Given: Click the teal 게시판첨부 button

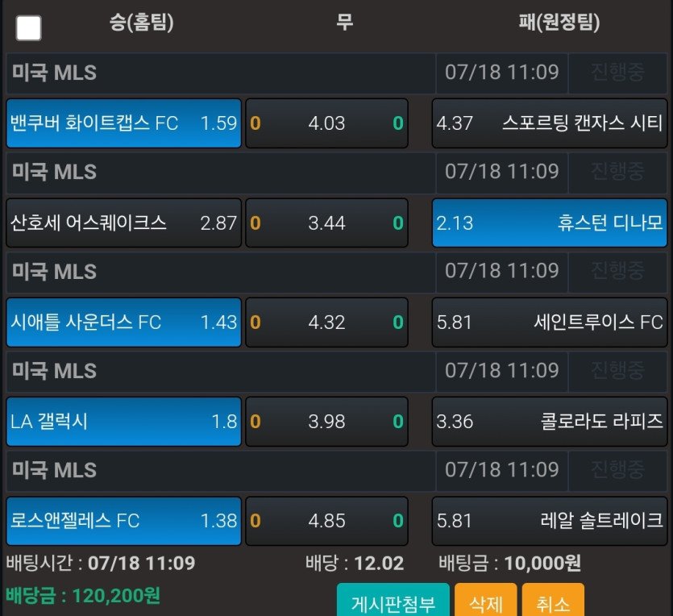Looking at the screenshot, I should 393,602.
